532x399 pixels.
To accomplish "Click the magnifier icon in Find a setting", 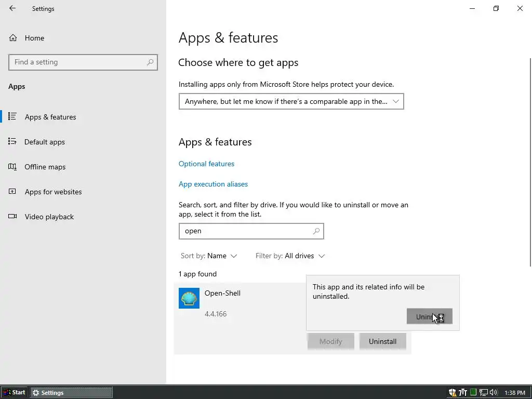I will [150, 62].
